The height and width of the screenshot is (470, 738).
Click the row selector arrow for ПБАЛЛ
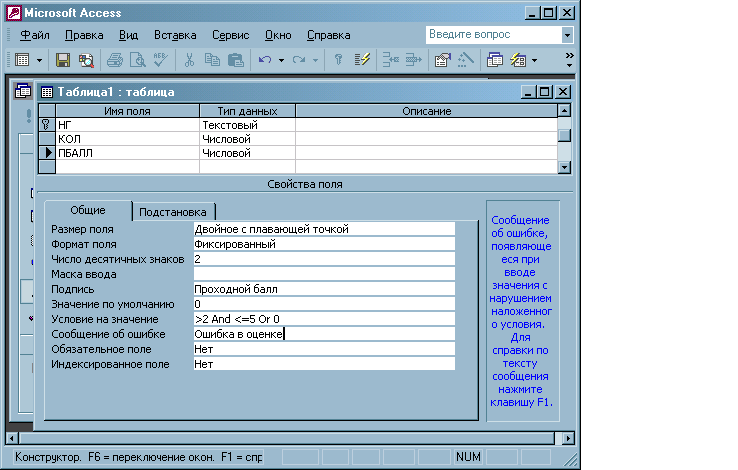click(47, 153)
